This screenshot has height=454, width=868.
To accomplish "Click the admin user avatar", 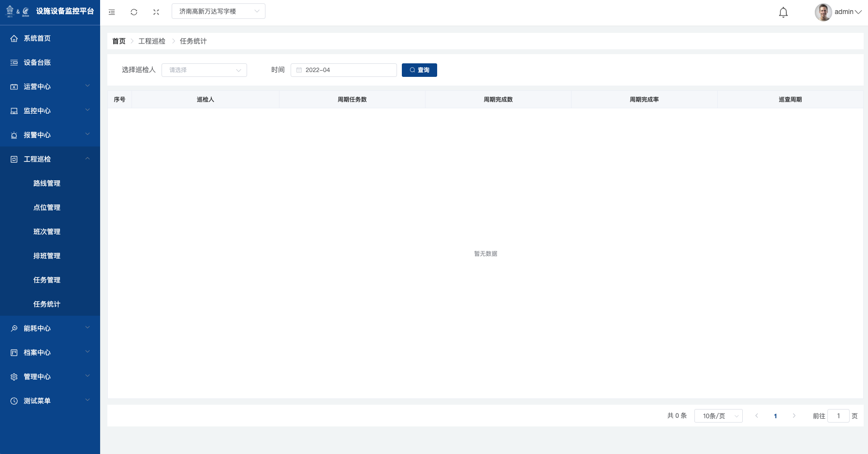I will pos(823,12).
